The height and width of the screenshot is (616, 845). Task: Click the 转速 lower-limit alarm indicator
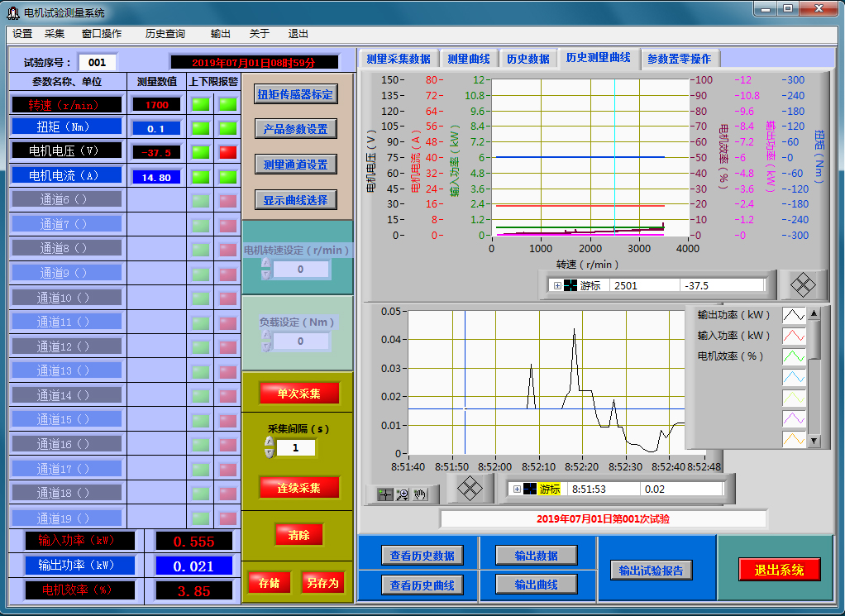click(200, 104)
